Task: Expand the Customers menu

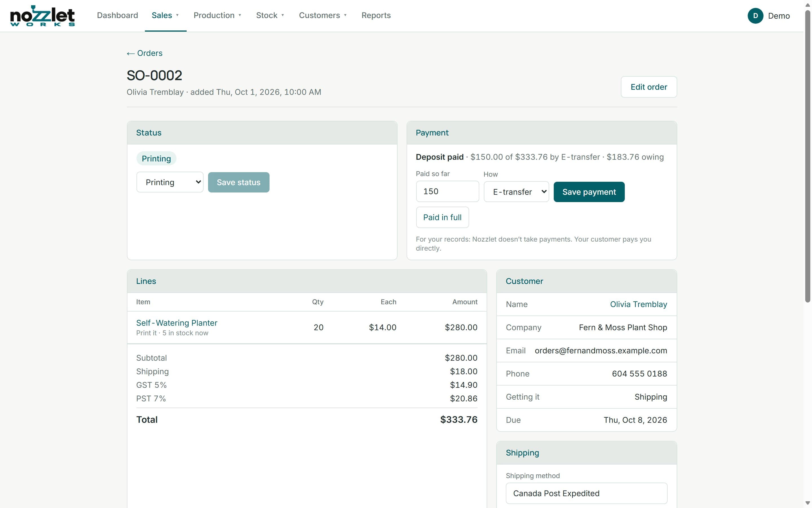Action: click(x=323, y=16)
